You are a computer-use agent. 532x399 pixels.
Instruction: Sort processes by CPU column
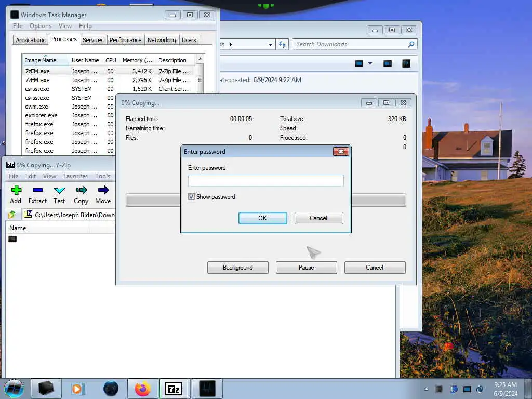coord(111,60)
